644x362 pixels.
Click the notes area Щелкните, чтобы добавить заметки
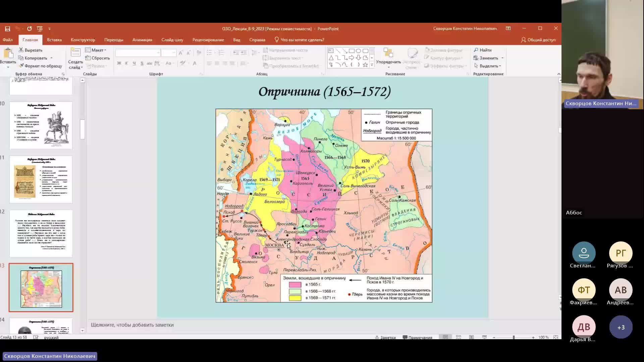point(132,325)
